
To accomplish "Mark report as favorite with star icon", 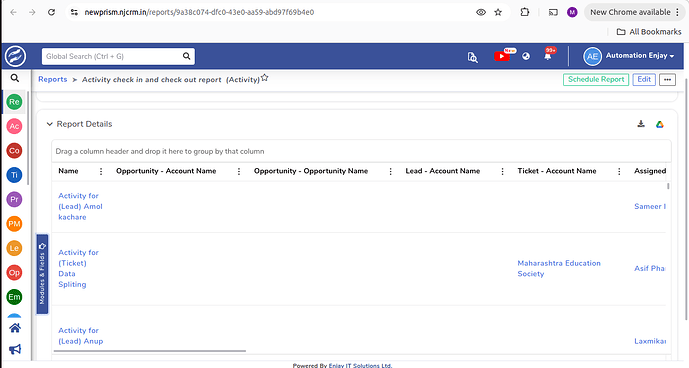I will pos(265,78).
